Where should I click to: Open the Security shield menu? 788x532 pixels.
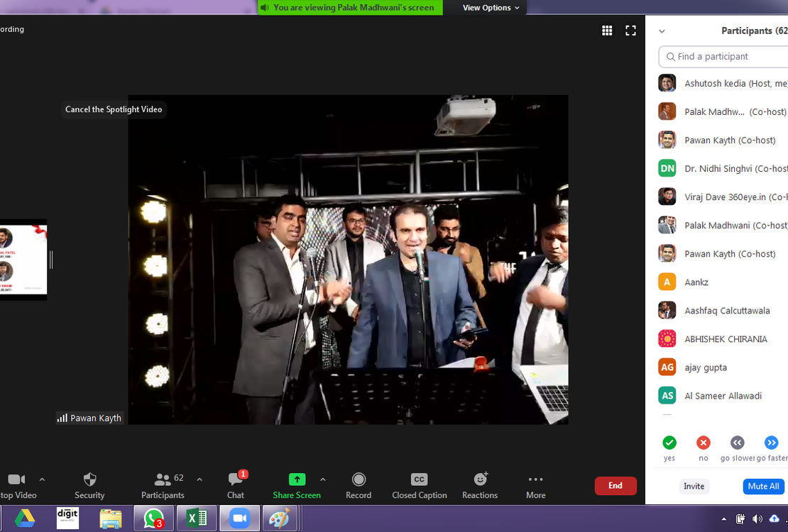(x=89, y=485)
